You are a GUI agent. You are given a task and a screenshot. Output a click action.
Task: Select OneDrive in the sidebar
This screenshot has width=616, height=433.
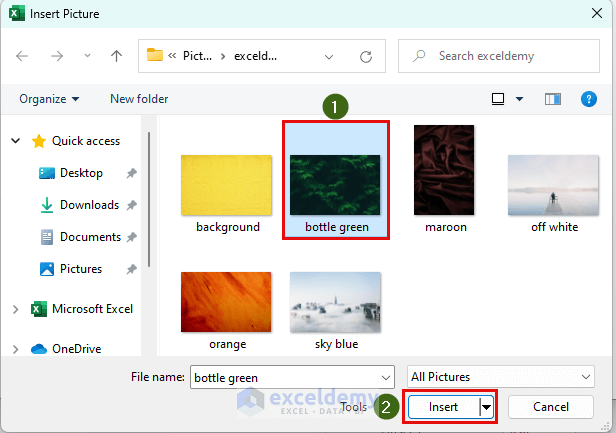coord(76,349)
